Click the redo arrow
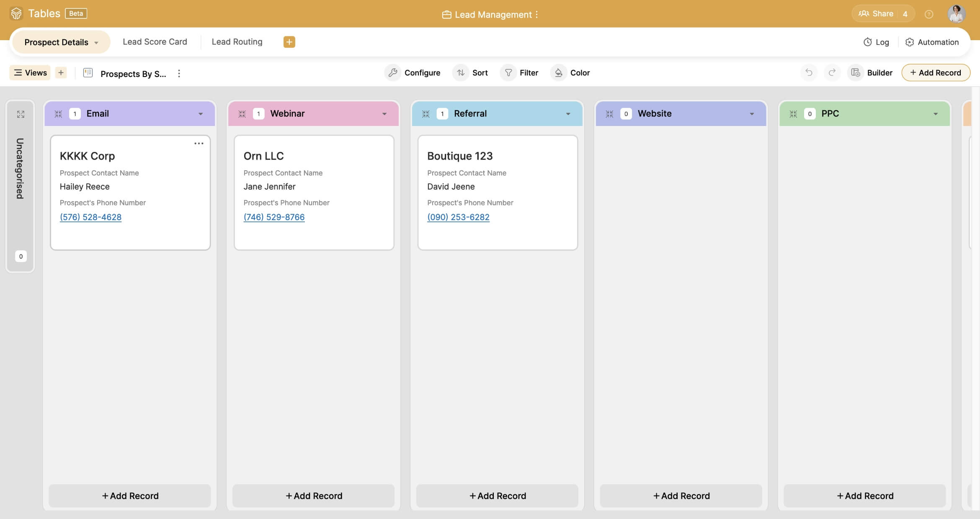The width and height of the screenshot is (980, 519). (832, 72)
